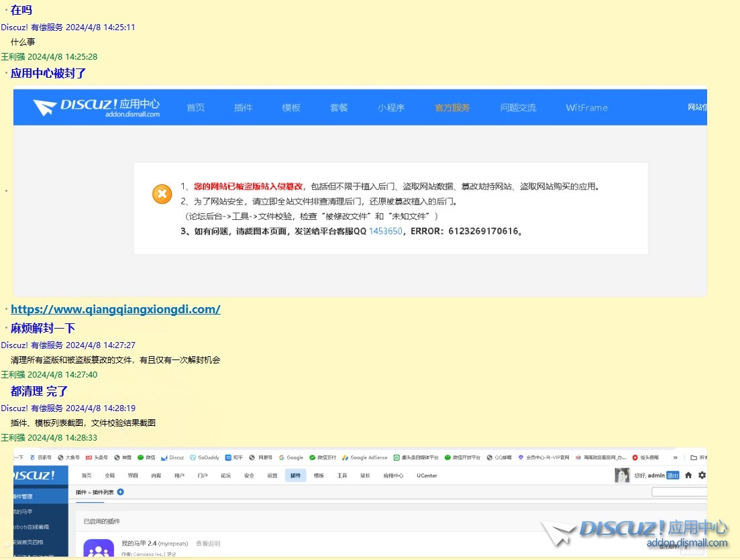The height and width of the screenshot is (560, 740).
Task: Expand the bookmarks overflow chevron
Action: tap(674, 457)
